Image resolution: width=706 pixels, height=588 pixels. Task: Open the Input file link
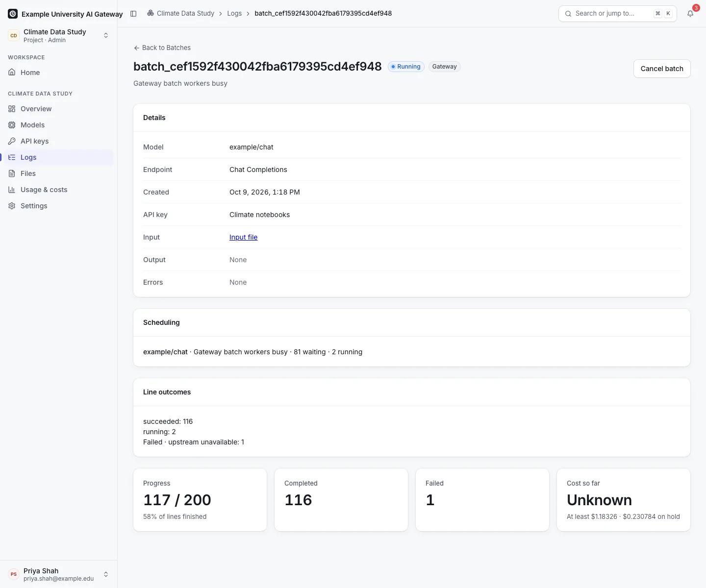(243, 237)
